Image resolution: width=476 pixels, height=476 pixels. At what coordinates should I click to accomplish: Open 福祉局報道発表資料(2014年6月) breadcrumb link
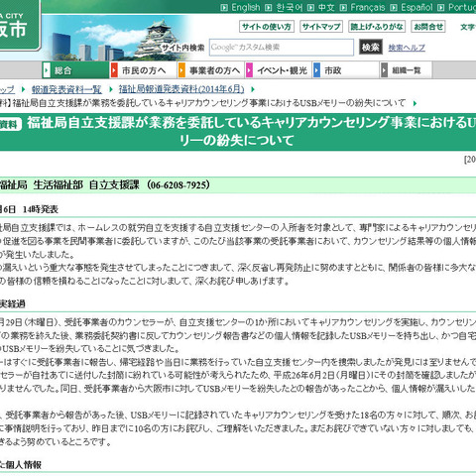pyautogui.click(x=181, y=89)
